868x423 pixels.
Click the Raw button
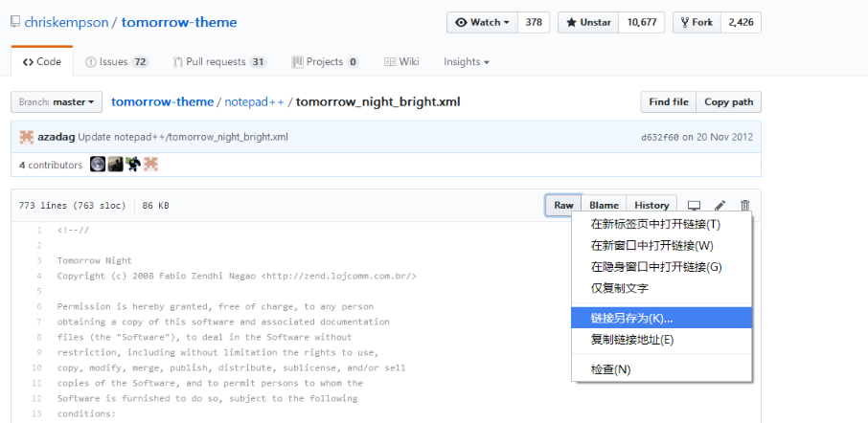[x=563, y=205]
